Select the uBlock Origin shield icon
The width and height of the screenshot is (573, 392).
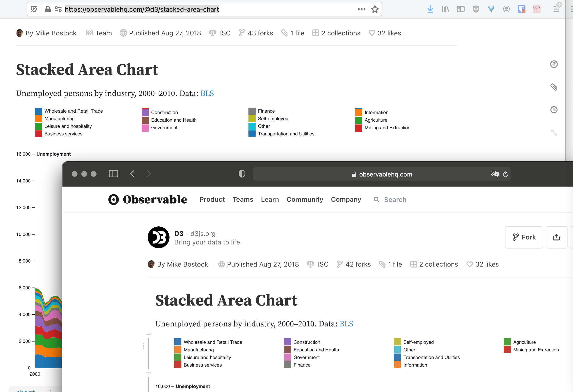click(x=476, y=9)
